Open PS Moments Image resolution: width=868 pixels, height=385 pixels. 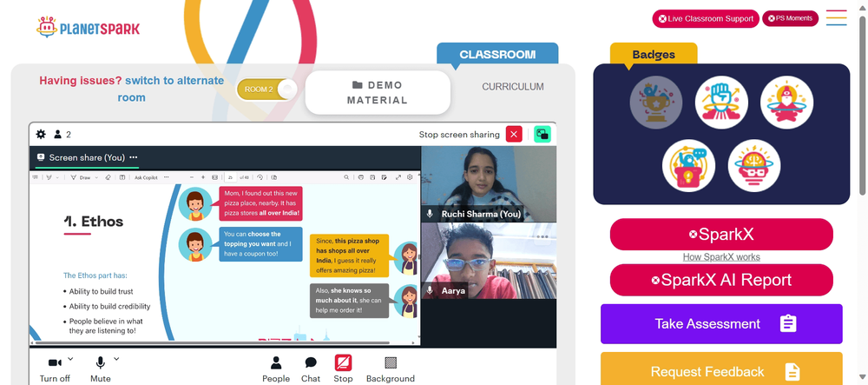tap(790, 18)
